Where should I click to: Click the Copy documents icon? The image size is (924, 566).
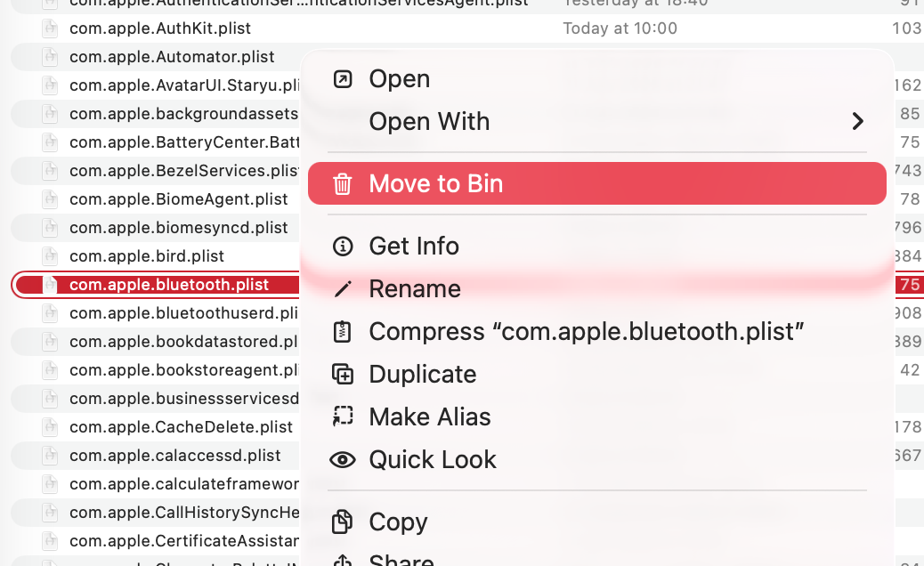[343, 522]
